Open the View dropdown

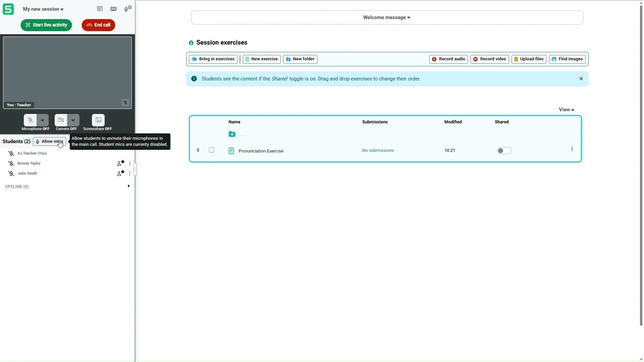(x=567, y=110)
